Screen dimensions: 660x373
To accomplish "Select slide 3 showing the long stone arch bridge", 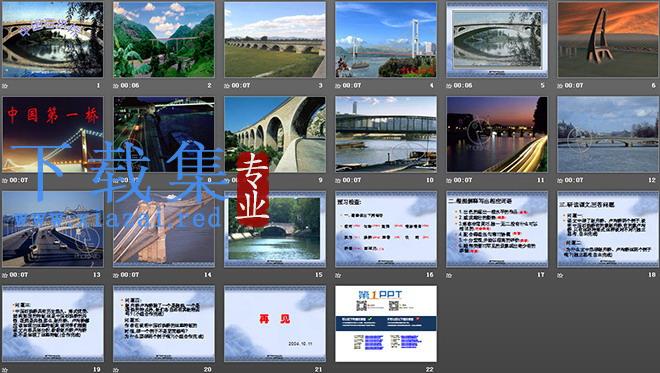I will click(x=275, y=40).
